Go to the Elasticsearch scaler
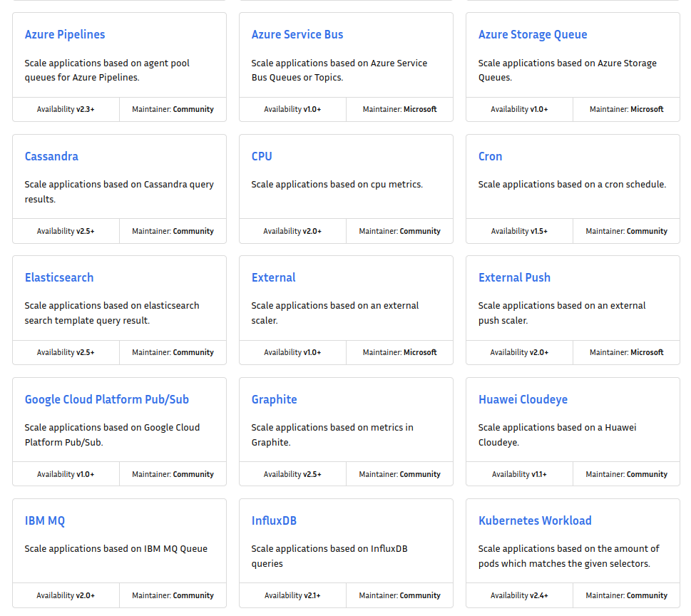This screenshot has width=691, height=616. [x=59, y=277]
